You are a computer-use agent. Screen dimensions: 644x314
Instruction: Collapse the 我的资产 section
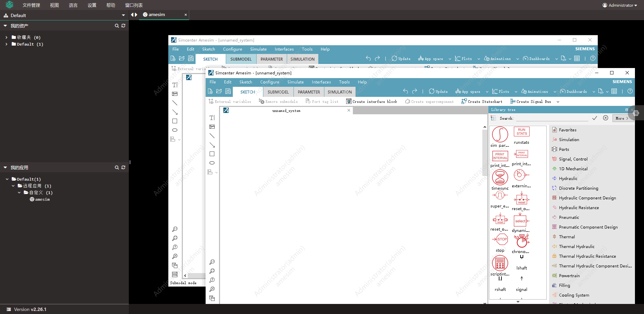[x=5, y=26]
